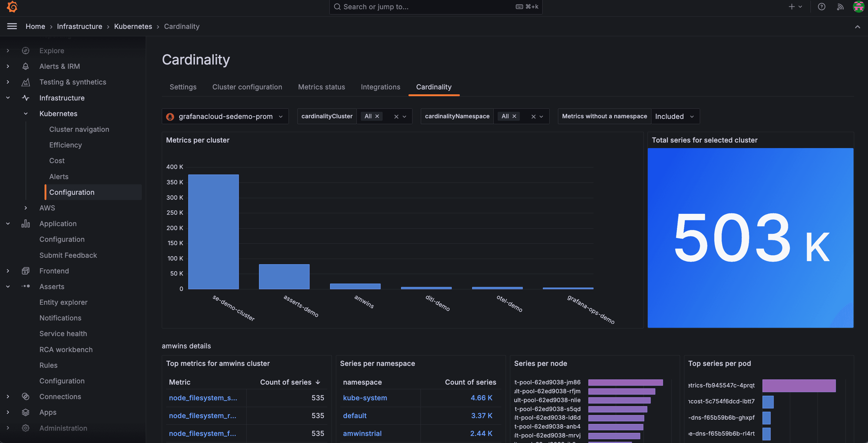Expand the Included dropdown for namespace metrics
Image resolution: width=868 pixels, height=443 pixels.
pyautogui.click(x=675, y=116)
